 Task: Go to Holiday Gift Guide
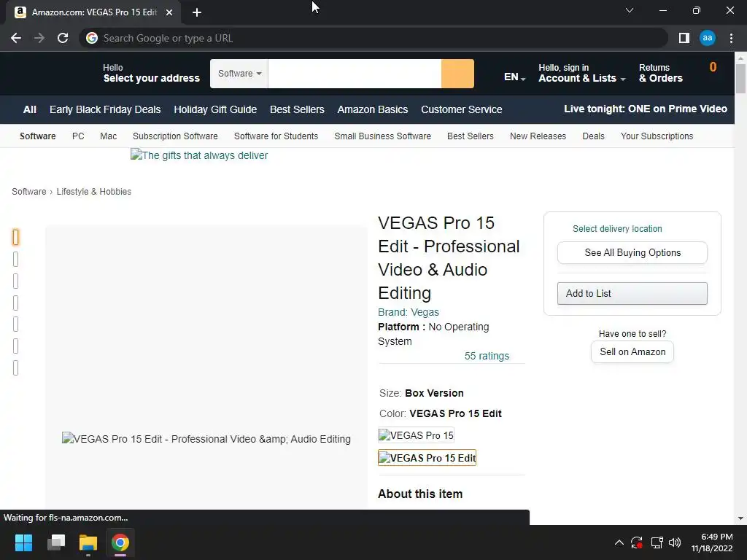[215, 109]
